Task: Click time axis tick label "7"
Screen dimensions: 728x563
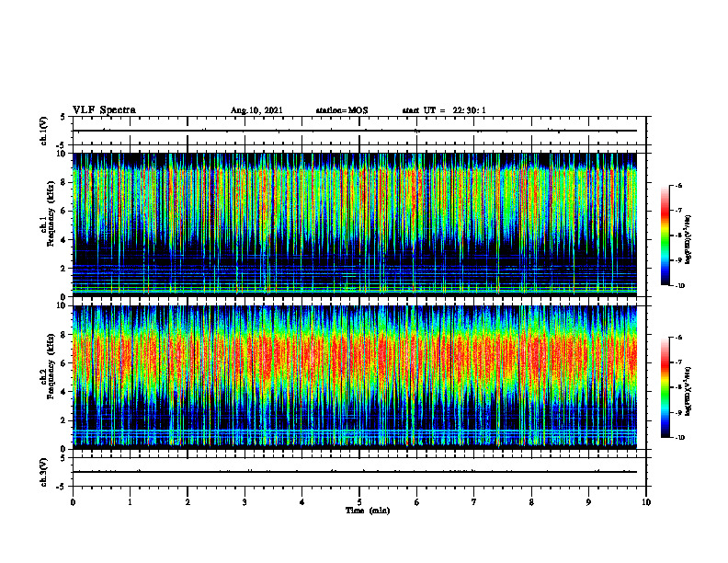Action: [x=474, y=502]
